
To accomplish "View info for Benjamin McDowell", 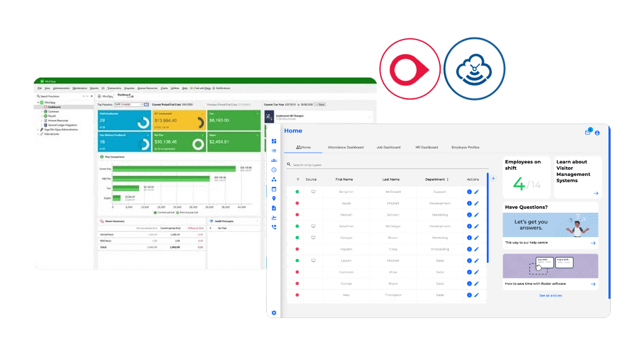I will coord(469,192).
